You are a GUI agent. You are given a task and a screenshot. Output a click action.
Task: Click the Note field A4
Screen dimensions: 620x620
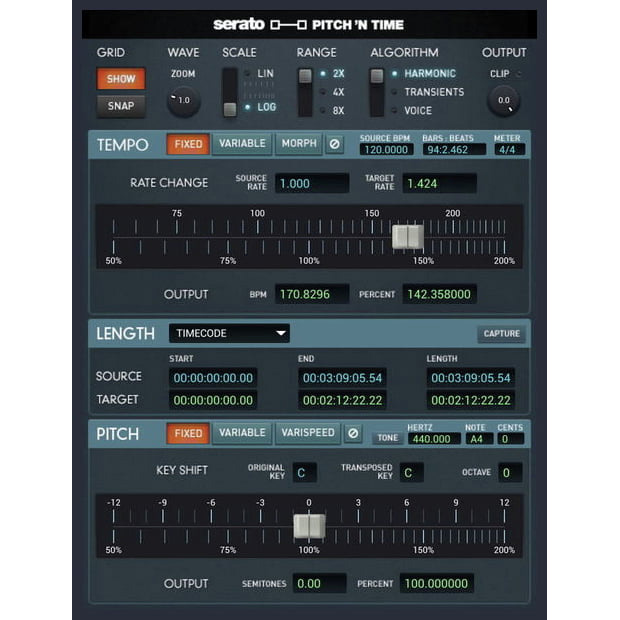click(479, 439)
